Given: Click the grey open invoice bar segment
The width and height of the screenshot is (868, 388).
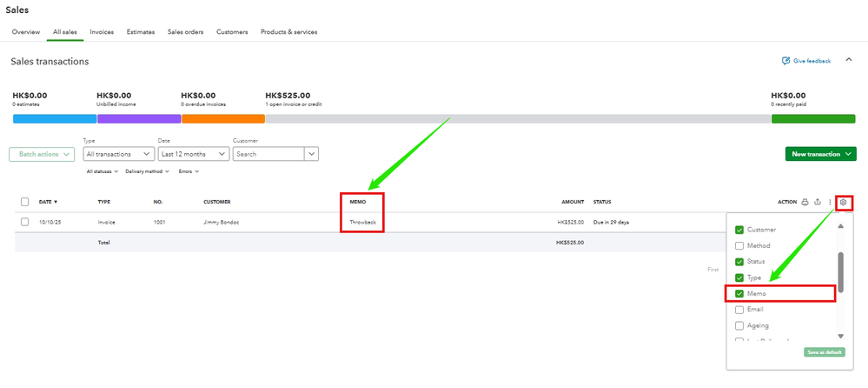Looking at the screenshot, I should click(518, 118).
